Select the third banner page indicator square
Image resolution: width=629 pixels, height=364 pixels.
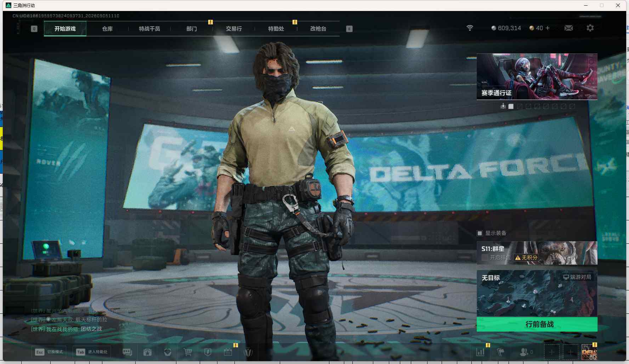(x=528, y=106)
